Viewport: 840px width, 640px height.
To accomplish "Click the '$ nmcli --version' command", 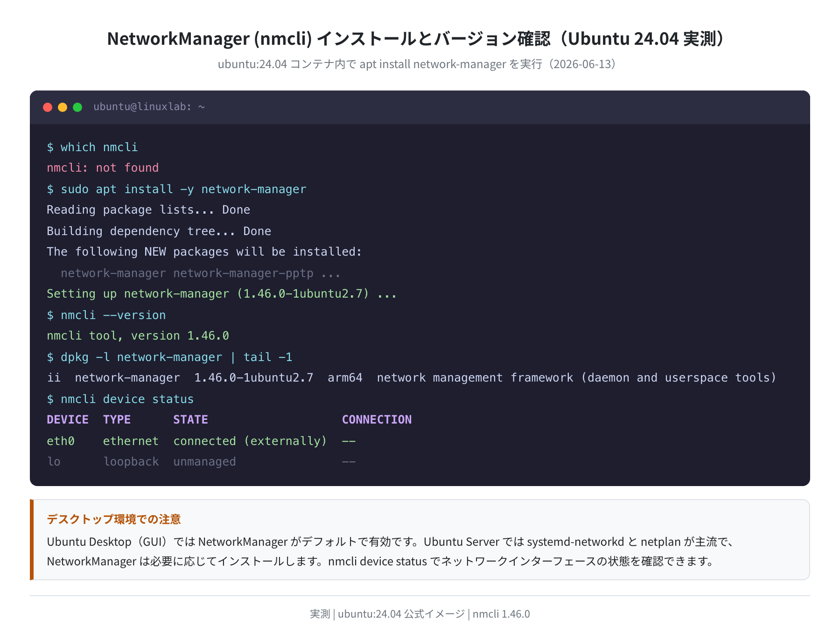I will [106, 315].
